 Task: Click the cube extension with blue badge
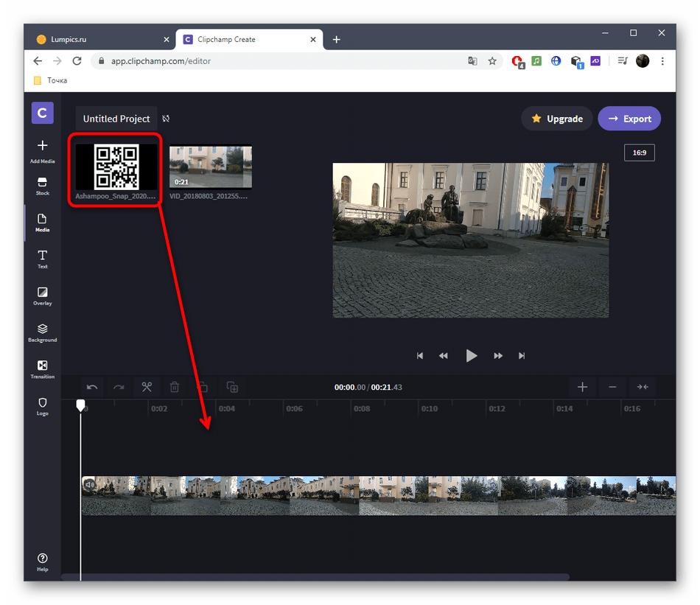tap(577, 62)
